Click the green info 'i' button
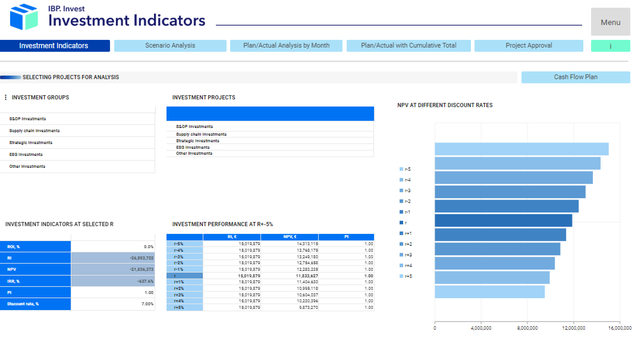This screenshot has height=341, width=644. [x=610, y=46]
